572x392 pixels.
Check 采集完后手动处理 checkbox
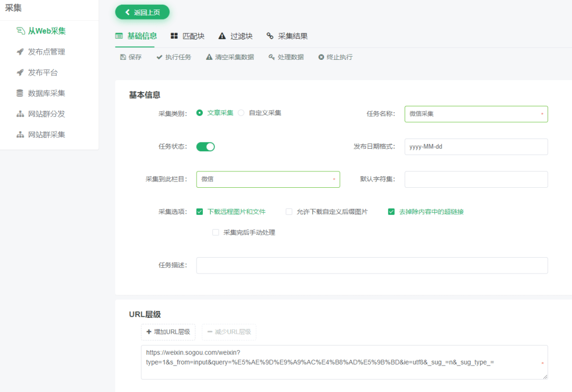[216, 232]
